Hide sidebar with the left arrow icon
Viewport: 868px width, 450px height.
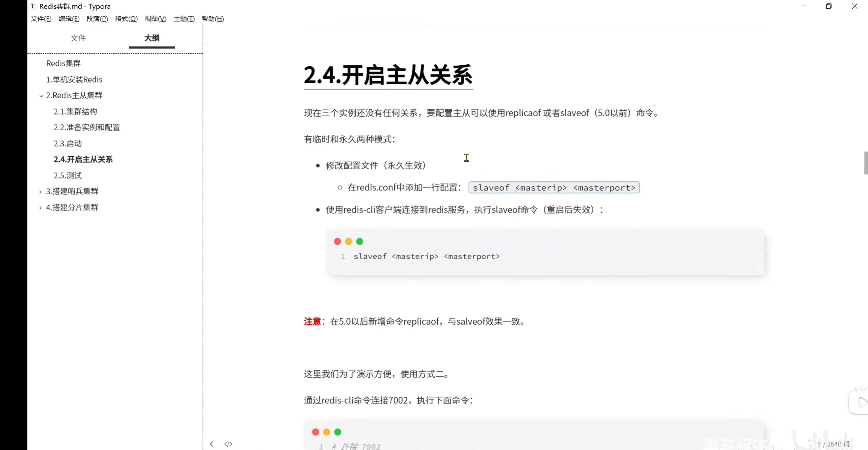click(x=211, y=444)
